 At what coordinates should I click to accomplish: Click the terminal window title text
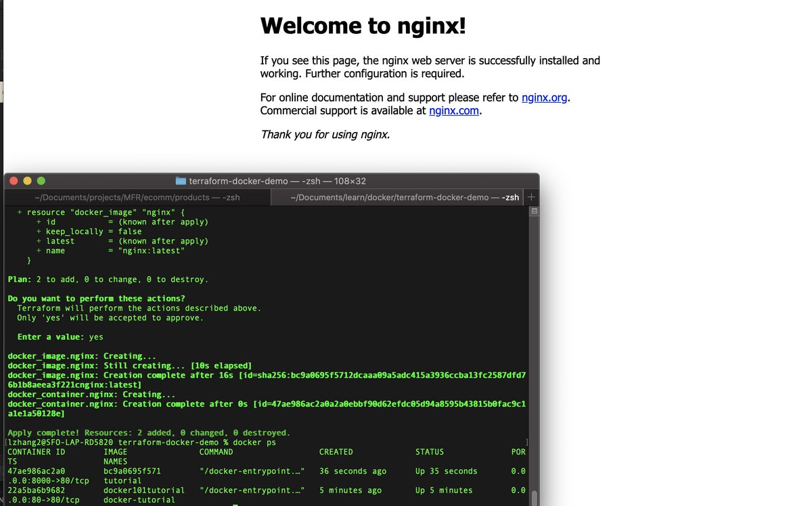[x=277, y=181]
